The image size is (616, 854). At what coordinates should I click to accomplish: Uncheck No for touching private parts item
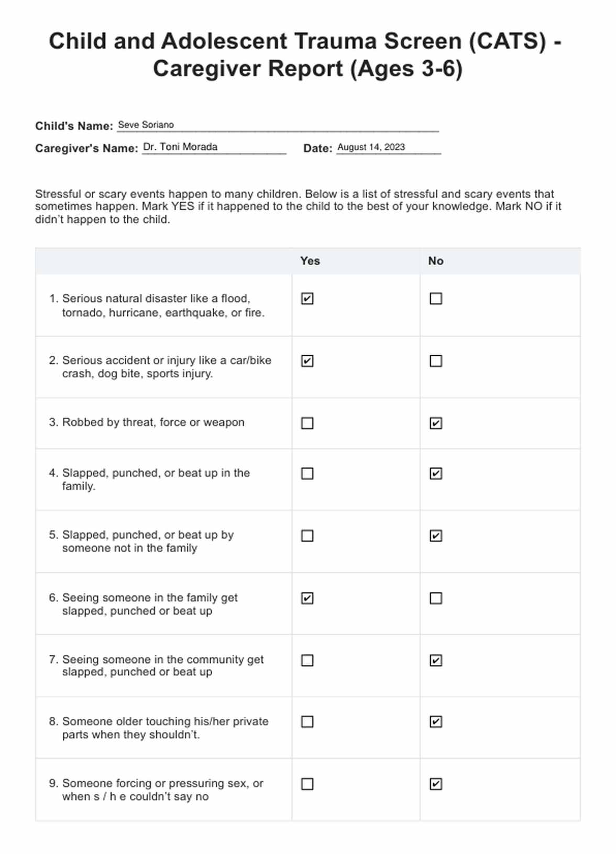pyautogui.click(x=436, y=722)
